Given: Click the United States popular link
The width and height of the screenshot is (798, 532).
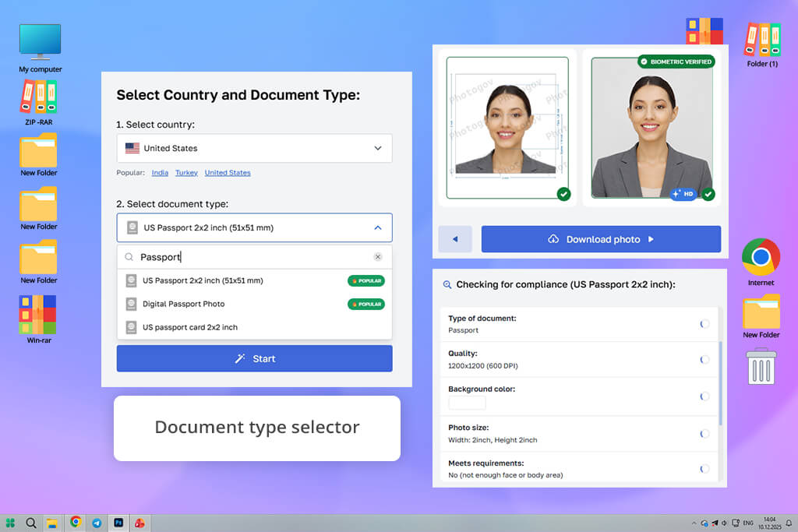Looking at the screenshot, I should (228, 172).
